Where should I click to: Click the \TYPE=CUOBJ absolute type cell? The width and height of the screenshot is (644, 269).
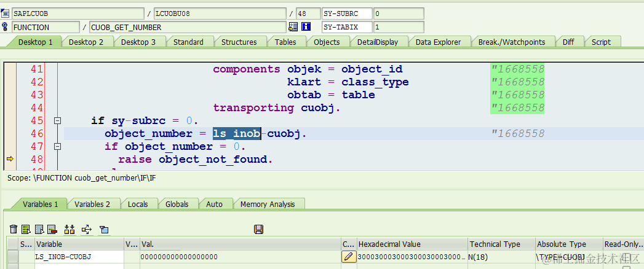[569, 257]
